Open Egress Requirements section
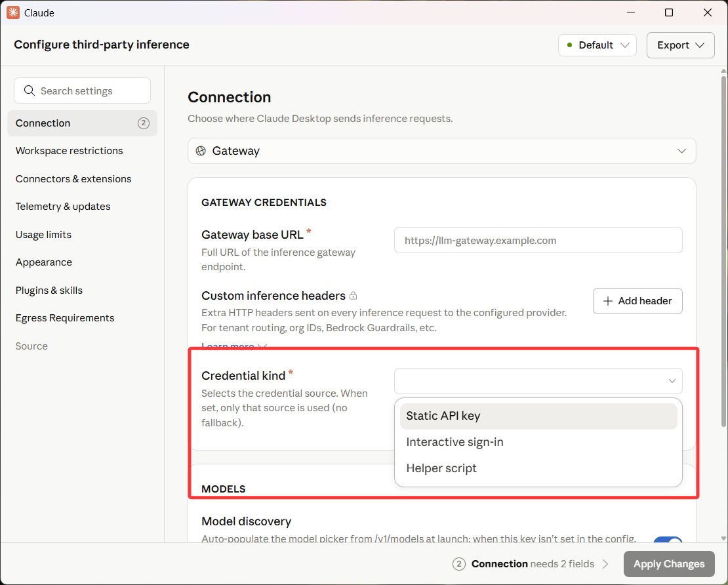Image resolution: width=728 pixels, height=585 pixels. coord(82,318)
